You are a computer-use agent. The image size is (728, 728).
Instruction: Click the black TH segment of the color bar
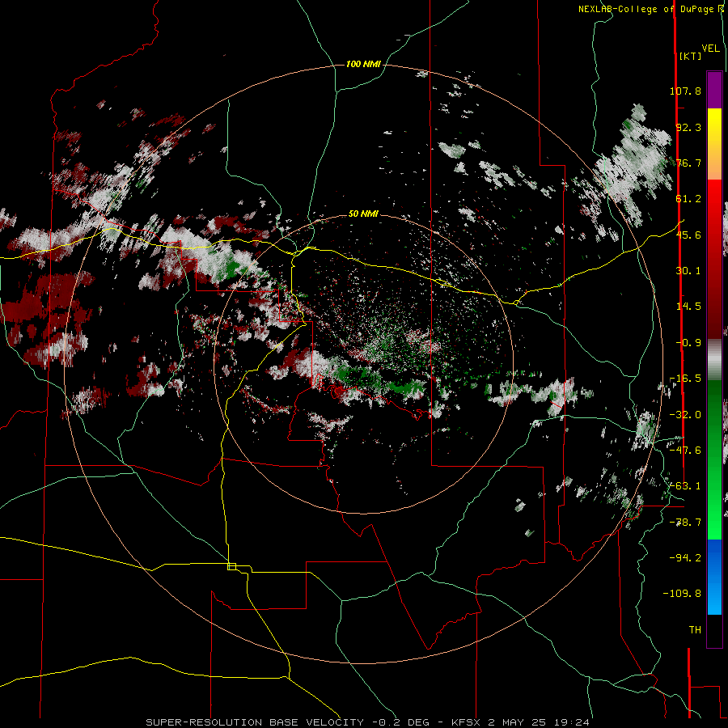coord(714,630)
